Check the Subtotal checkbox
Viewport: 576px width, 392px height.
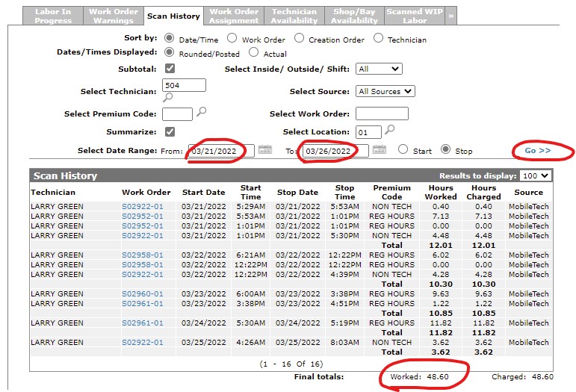(170, 69)
